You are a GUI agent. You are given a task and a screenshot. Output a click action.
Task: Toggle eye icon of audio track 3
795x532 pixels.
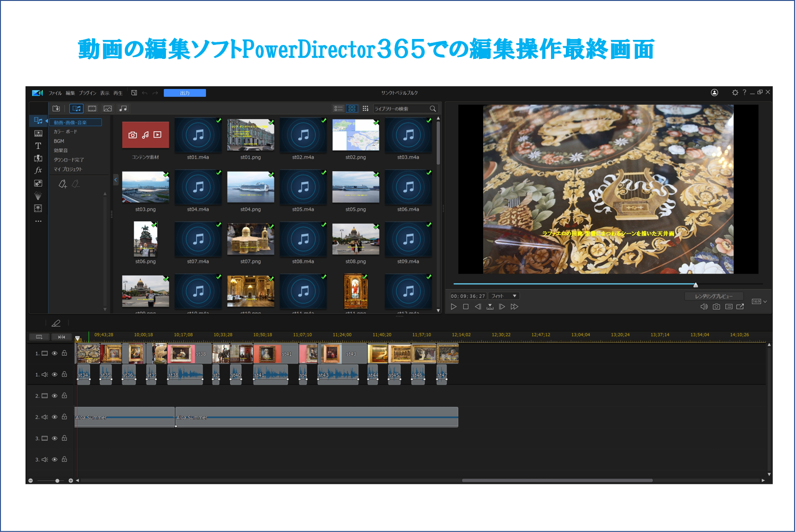click(55, 459)
